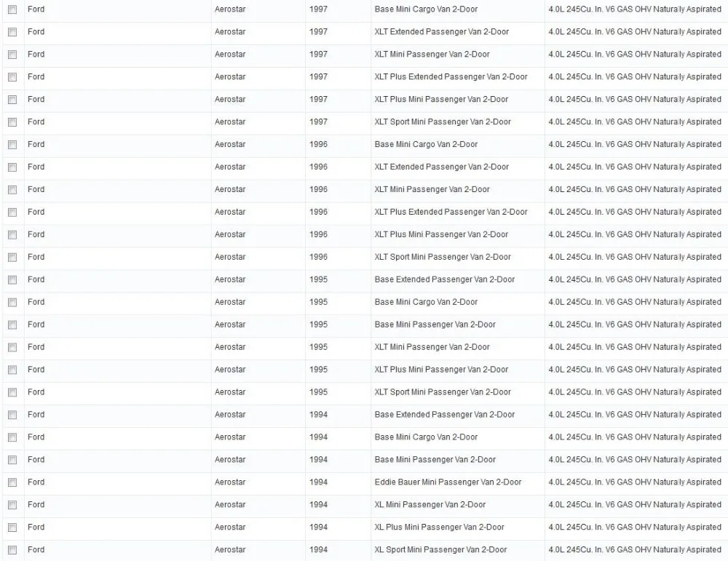728x561 pixels.
Task: Select the checkbox for 1995 Base Extended Passenger Van
Action: click(12, 280)
